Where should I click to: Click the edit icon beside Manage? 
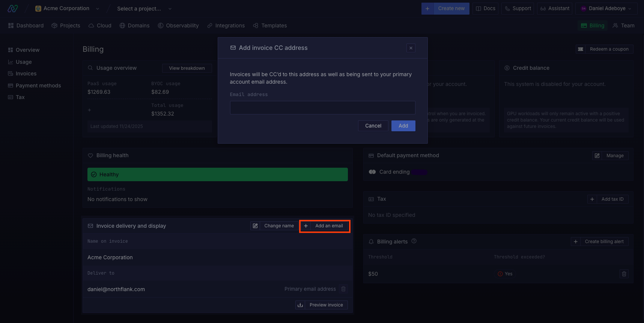pos(597,156)
